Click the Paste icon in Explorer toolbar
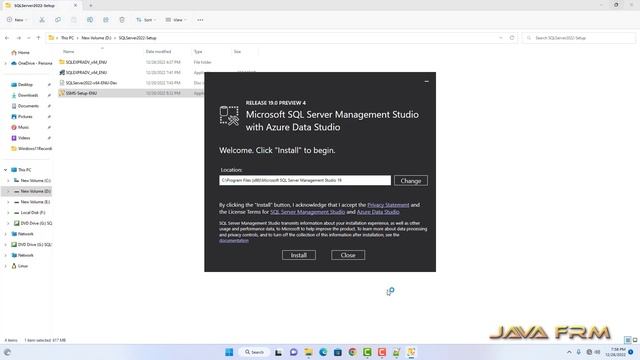640x360 pixels. [x=73, y=20]
